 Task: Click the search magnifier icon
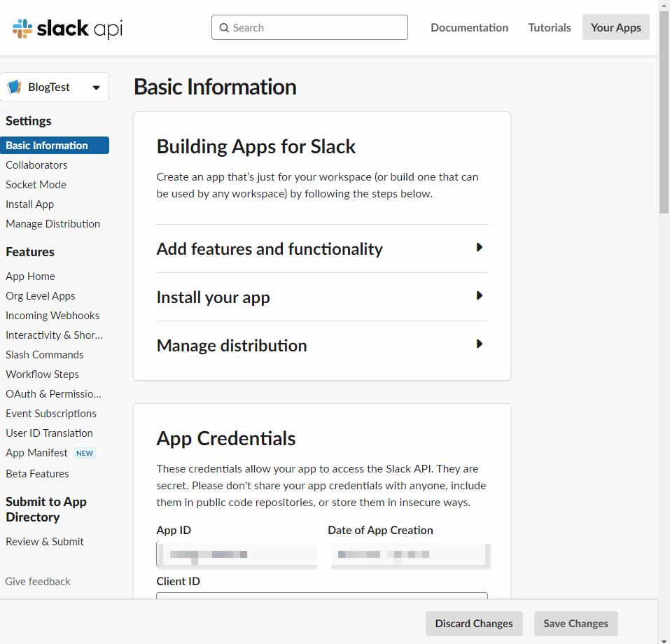point(224,28)
